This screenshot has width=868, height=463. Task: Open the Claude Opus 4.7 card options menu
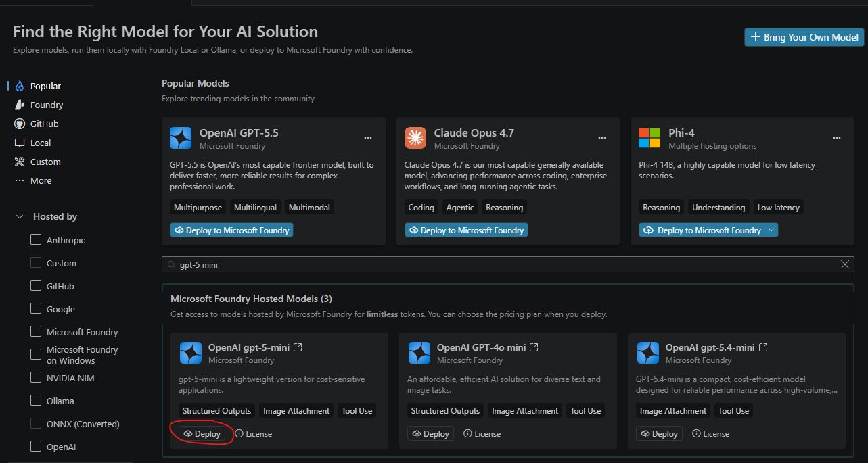[602, 138]
